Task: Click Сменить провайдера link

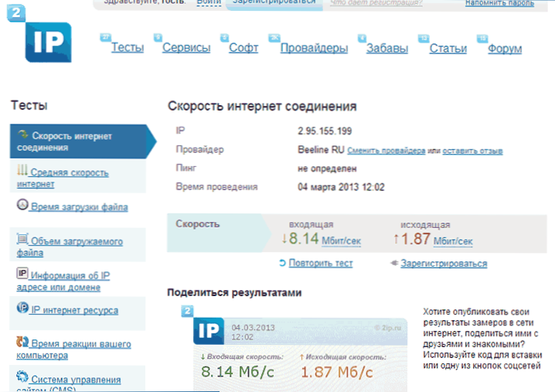Action: point(386,151)
